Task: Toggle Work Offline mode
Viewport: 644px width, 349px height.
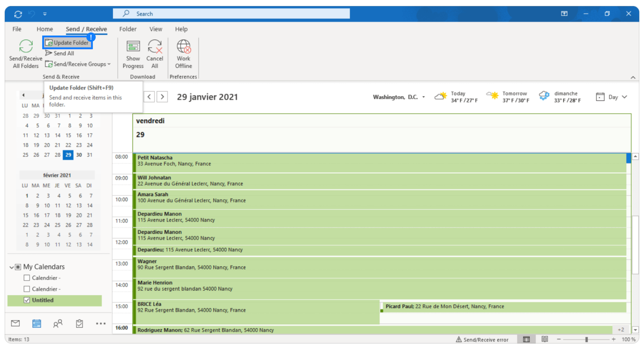Action: click(x=184, y=55)
